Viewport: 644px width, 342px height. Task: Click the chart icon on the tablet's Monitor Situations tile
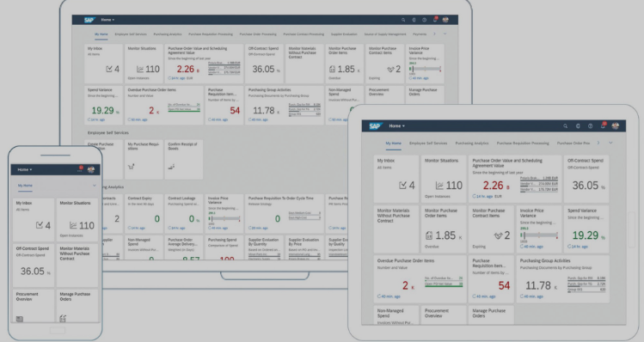click(439, 186)
